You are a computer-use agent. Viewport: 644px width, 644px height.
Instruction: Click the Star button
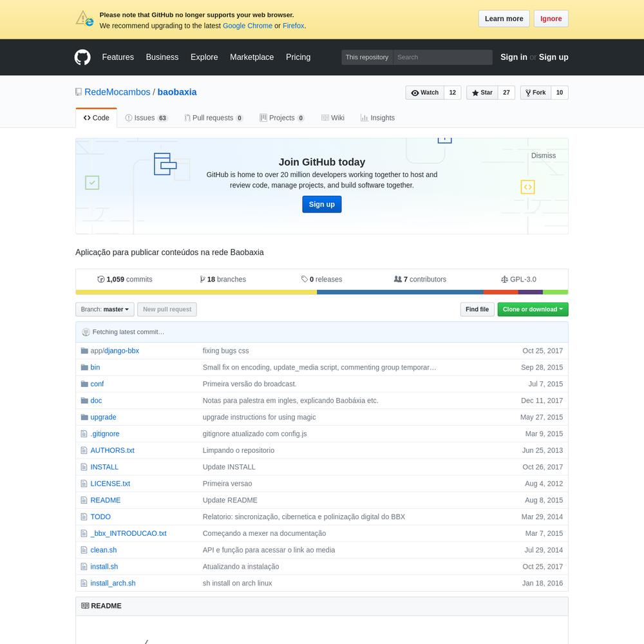(x=482, y=92)
